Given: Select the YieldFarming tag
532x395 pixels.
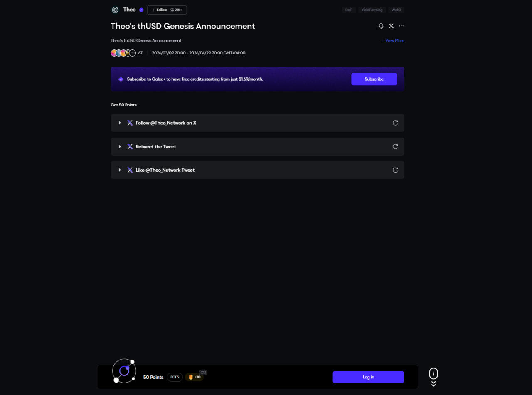Looking at the screenshot, I should coord(371,10).
